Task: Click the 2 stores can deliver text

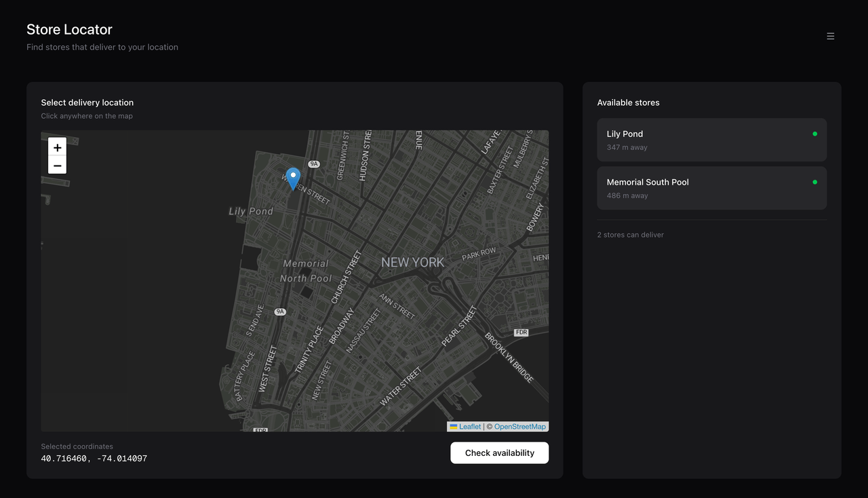Action: (x=630, y=234)
